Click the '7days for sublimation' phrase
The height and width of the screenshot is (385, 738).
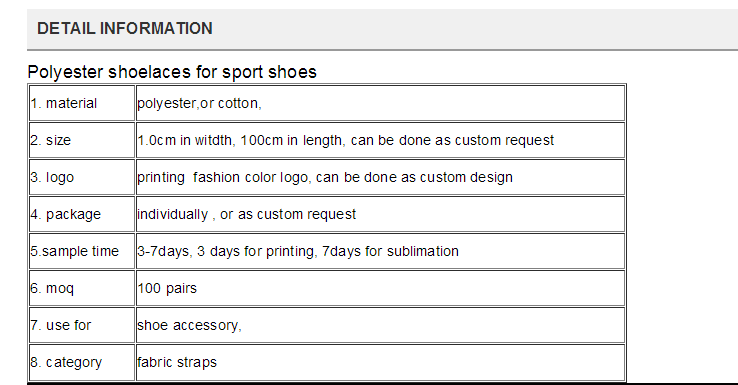pos(390,251)
